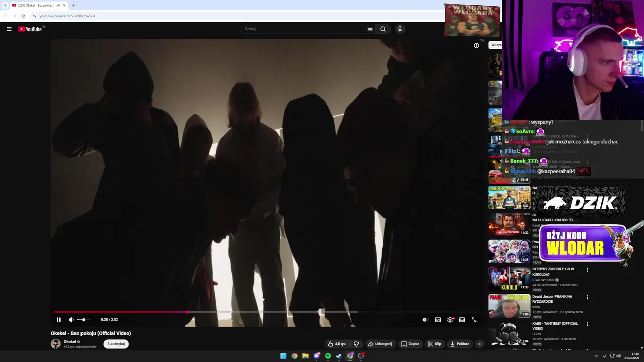Open the player settings gear
This screenshot has width=644, height=362.
[450, 320]
